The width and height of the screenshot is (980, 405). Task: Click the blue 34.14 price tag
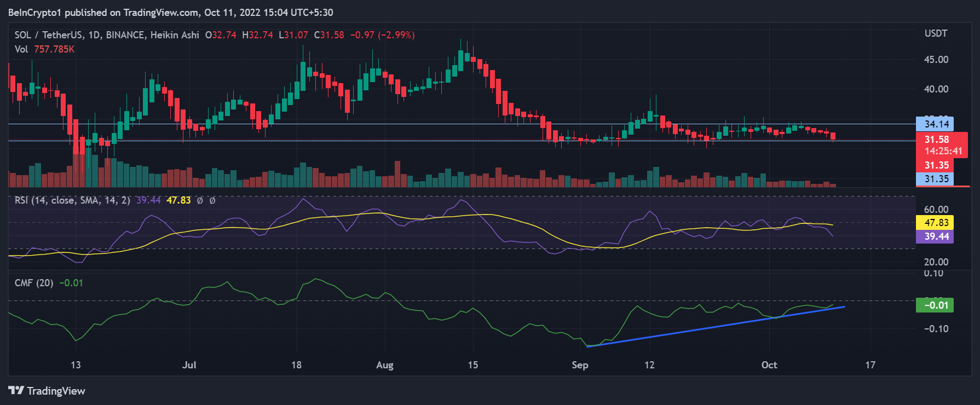coord(935,124)
